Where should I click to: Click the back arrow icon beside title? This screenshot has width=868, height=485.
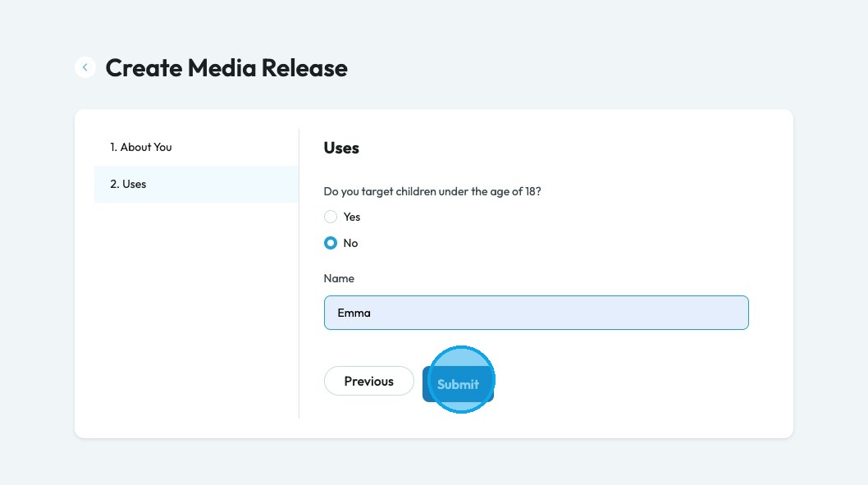85,67
